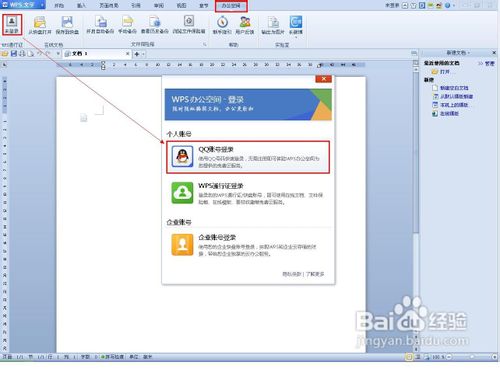500x369 pixels.
Task: Close the new document task pane
Action: tap(494, 53)
